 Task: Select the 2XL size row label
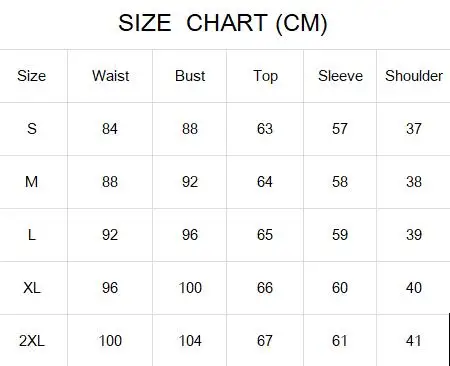tap(32, 341)
